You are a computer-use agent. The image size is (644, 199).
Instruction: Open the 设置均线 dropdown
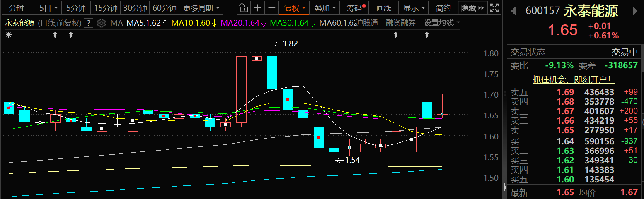pyautogui.click(x=441, y=23)
